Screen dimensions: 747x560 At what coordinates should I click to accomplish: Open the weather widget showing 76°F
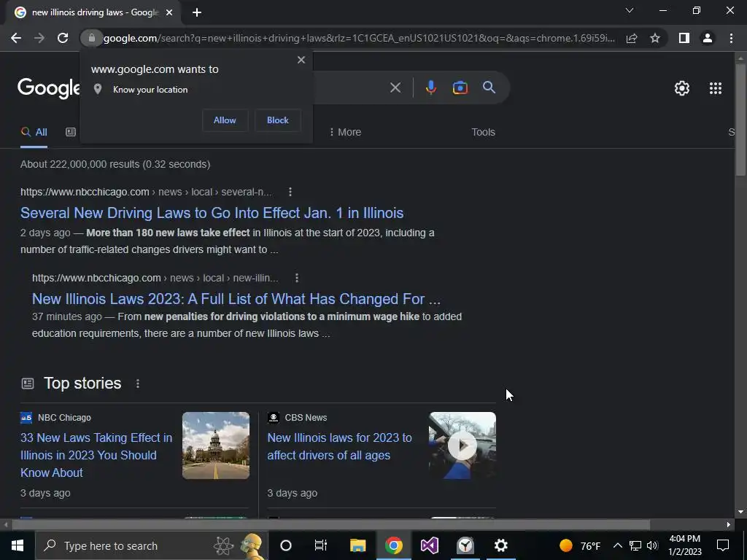point(579,545)
